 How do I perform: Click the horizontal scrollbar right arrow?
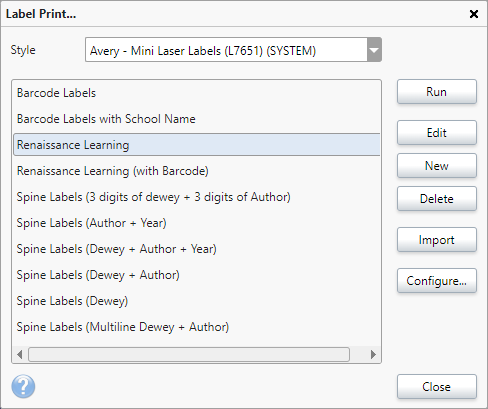pos(373,354)
